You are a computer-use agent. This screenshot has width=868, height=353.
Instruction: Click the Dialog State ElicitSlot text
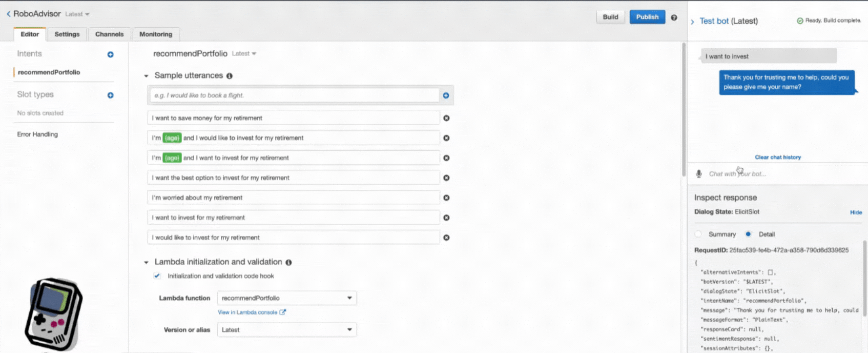(727, 212)
